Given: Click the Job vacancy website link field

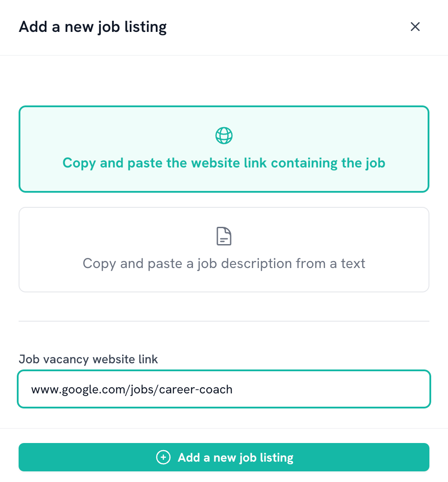Looking at the screenshot, I should click(x=224, y=389).
